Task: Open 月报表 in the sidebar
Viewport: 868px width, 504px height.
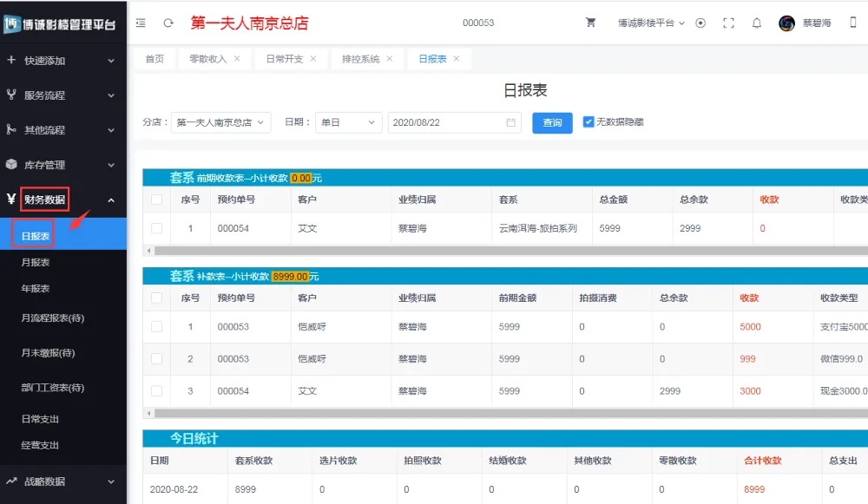Action: pyautogui.click(x=36, y=262)
